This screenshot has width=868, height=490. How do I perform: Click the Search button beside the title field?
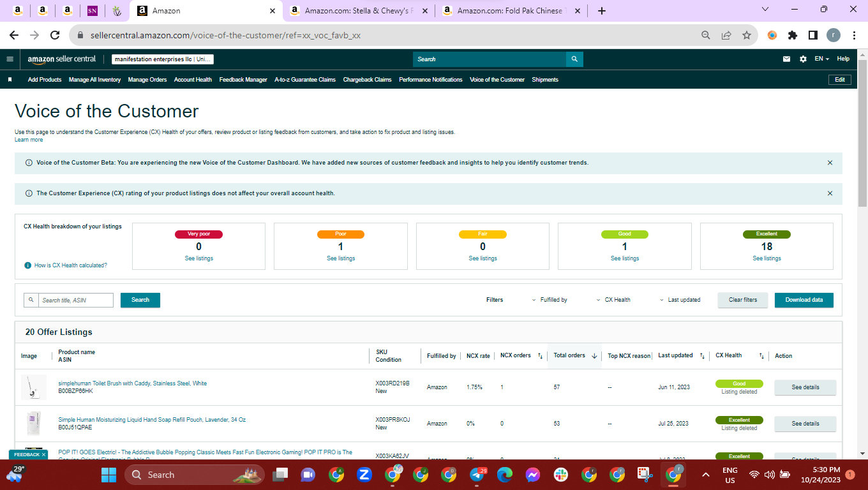coord(140,300)
